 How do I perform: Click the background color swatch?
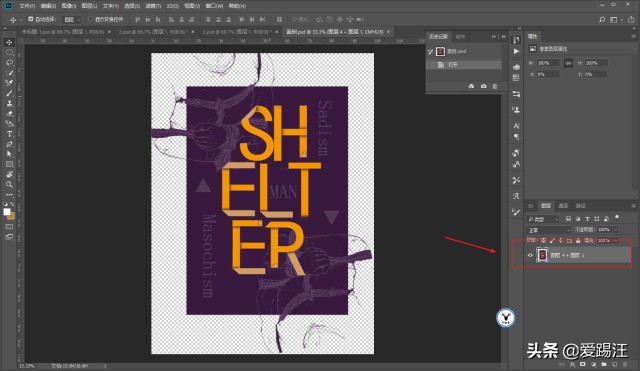point(11,216)
